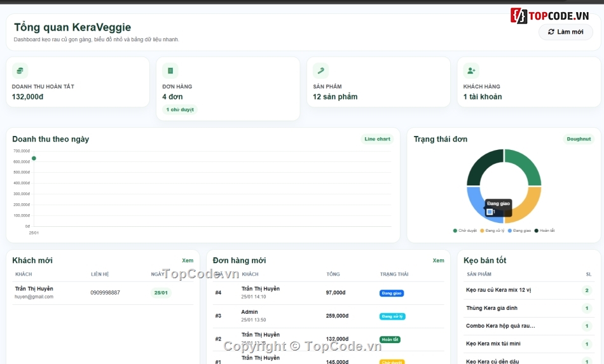Screen dimensions: 604x364
Task: Click quantity badge 2 for Kera mix 12 vị
Action: (587, 290)
